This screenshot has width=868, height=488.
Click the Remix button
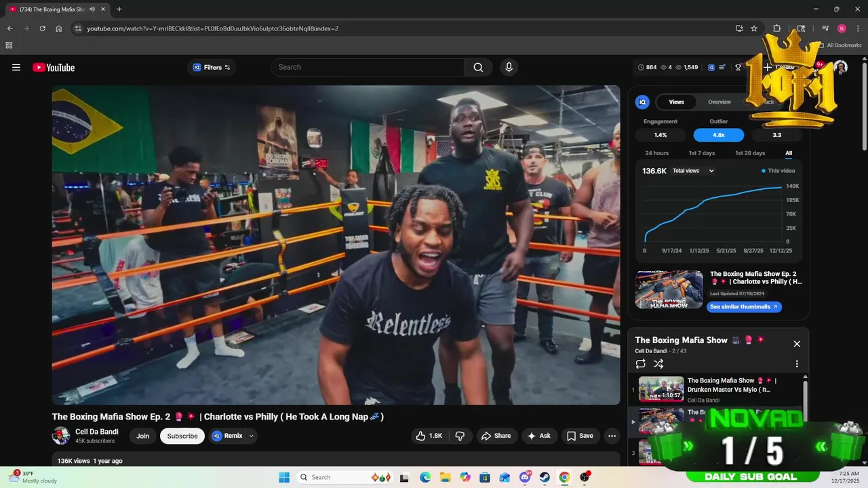227,436
